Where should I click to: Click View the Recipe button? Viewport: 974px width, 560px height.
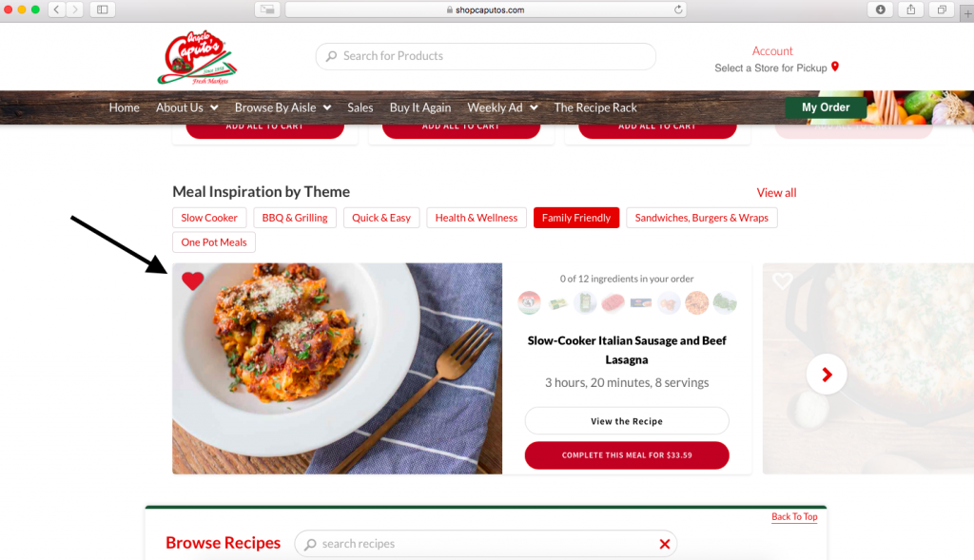click(627, 421)
